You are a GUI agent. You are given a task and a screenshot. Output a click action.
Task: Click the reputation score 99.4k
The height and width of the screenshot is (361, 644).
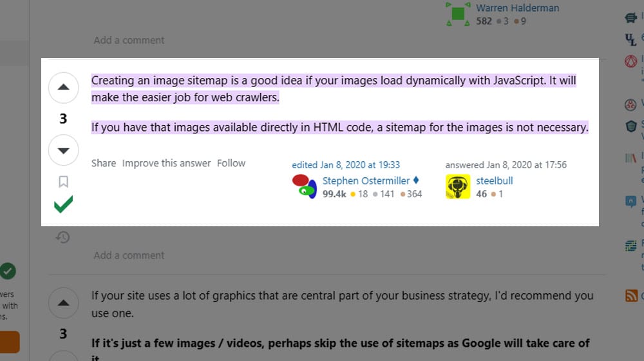point(334,194)
